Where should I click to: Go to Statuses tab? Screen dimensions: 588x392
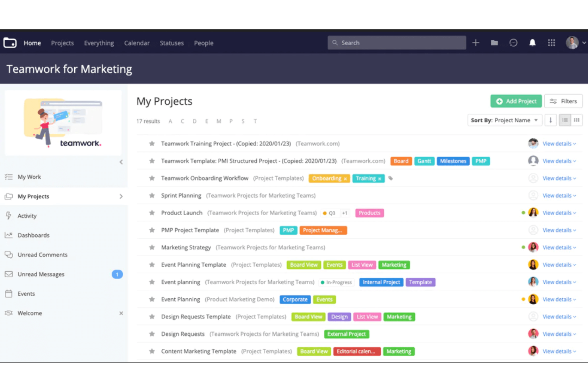[172, 43]
